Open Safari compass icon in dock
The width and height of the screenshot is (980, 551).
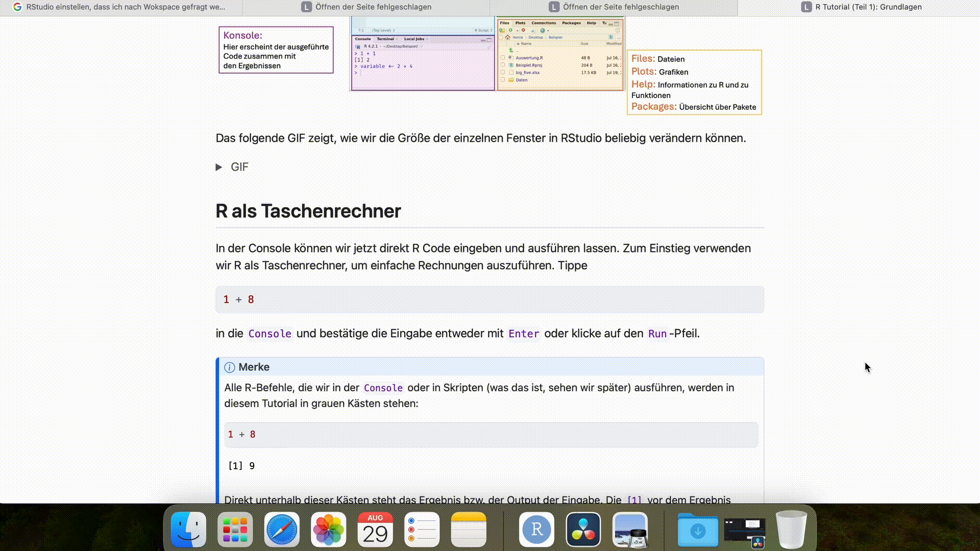(x=282, y=530)
